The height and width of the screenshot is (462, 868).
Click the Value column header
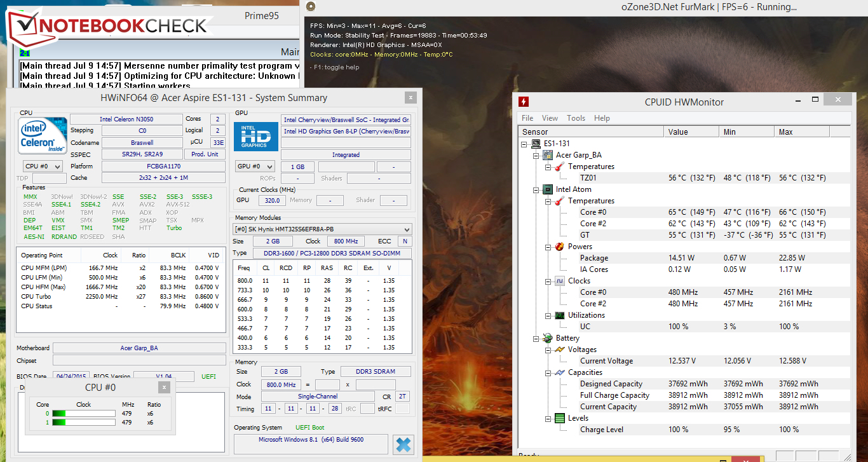click(x=692, y=132)
